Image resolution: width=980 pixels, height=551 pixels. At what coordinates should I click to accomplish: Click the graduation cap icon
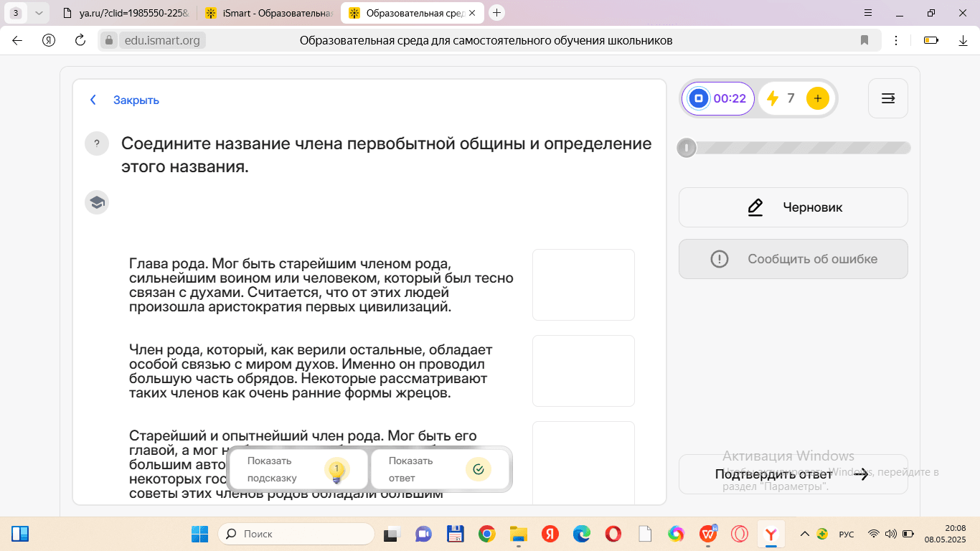click(97, 202)
